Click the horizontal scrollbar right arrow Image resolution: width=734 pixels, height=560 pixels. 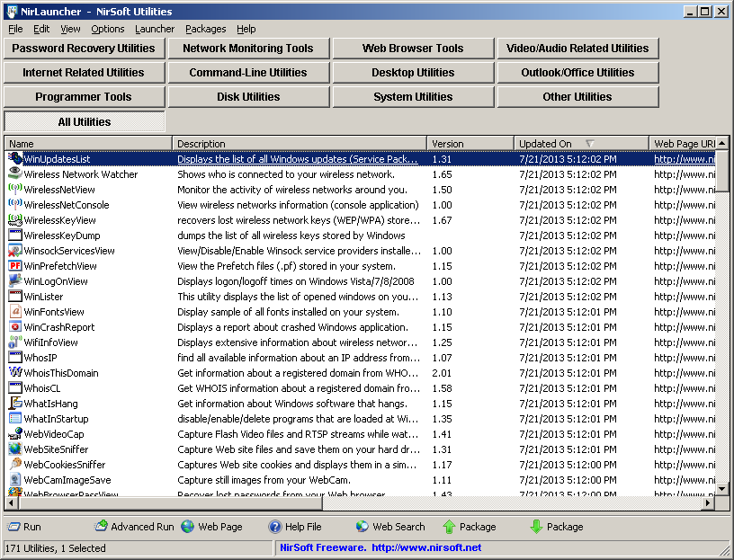click(708, 503)
